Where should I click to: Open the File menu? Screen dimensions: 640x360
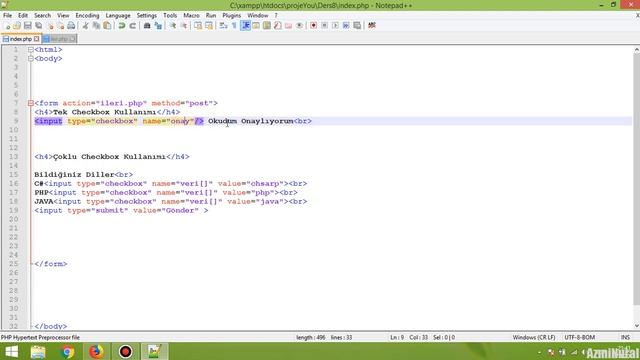[7, 16]
